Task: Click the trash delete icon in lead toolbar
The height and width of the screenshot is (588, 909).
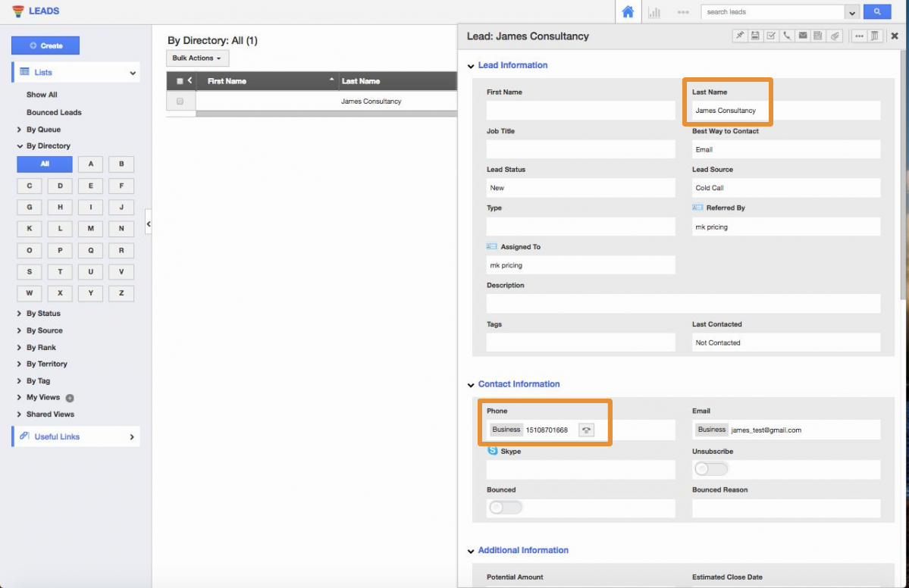Action: coord(874,36)
